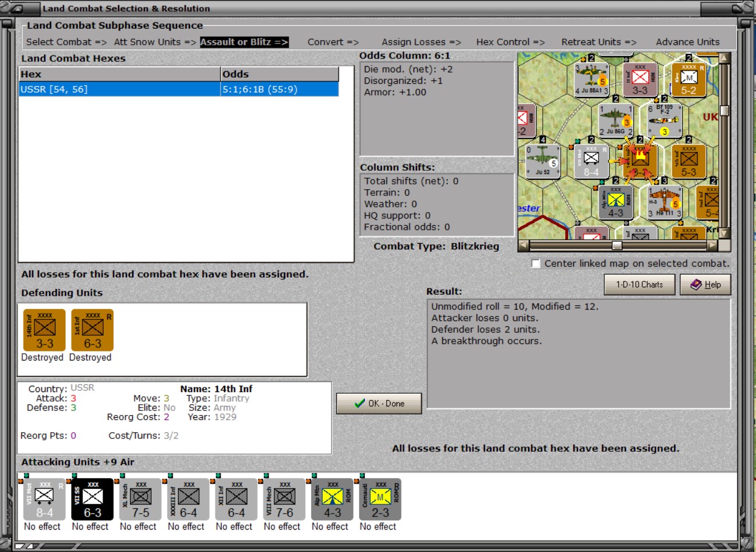Open the 1-D-10 Charts
756x552 pixels.
point(639,284)
